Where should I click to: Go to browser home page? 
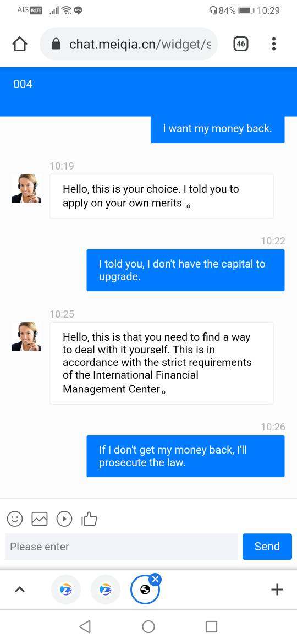coord(20,44)
